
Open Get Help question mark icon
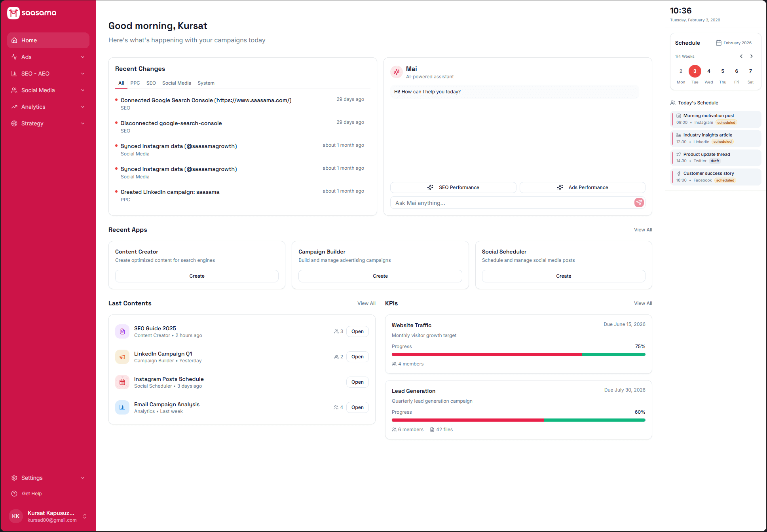click(x=14, y=494)
